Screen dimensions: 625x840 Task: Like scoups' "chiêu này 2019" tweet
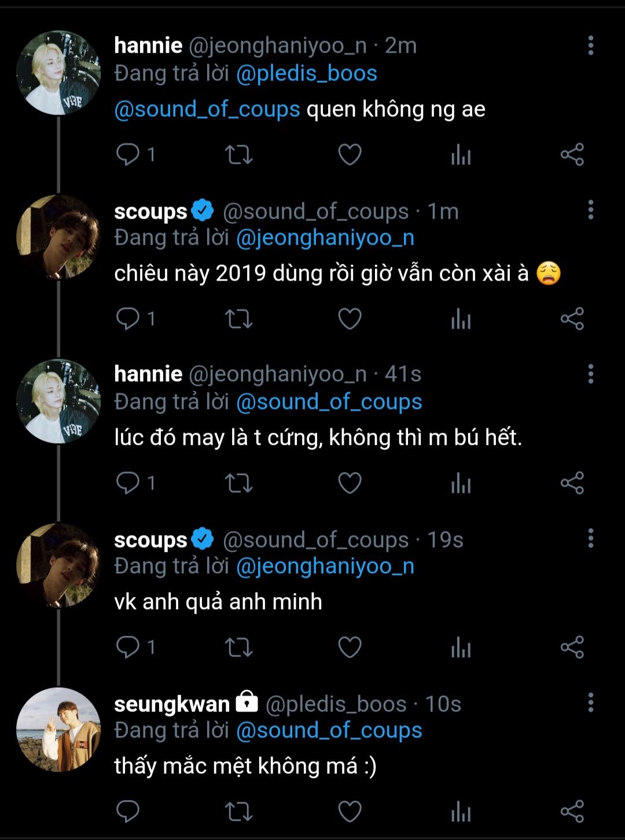tap(350, 319)
